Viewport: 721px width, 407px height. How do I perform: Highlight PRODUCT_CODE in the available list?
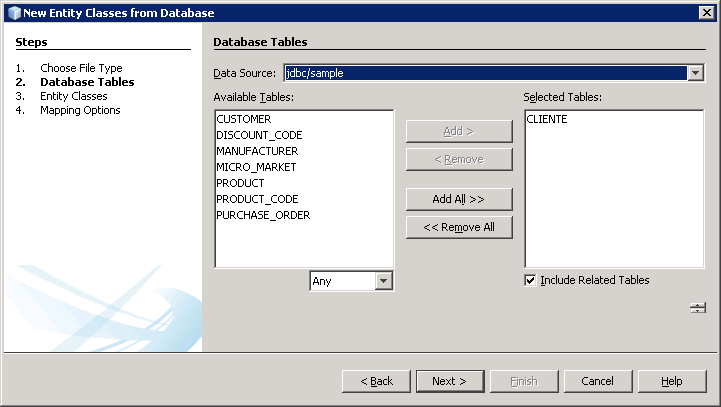click(x=257, y=199)
